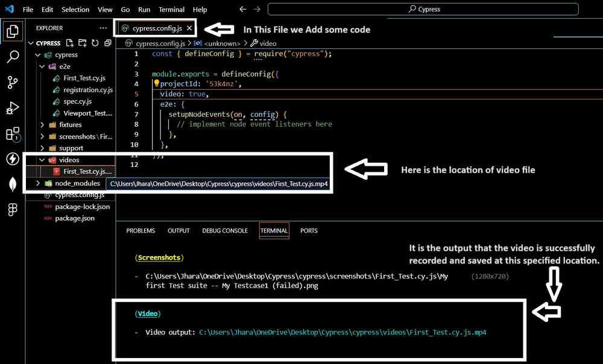Refresh the Explorer tree
Screen dimensions: 603x364
[x=95, y=43]
